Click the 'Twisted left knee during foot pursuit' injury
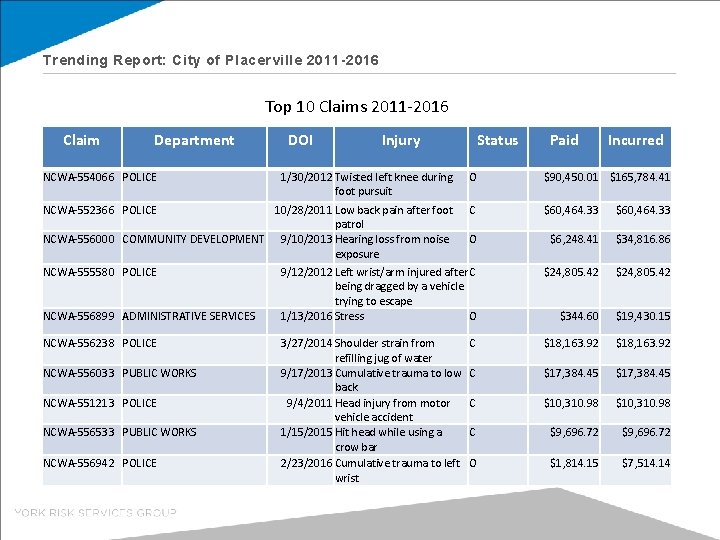The width and height of the screenshot is (720, 540). pos(394,184)
